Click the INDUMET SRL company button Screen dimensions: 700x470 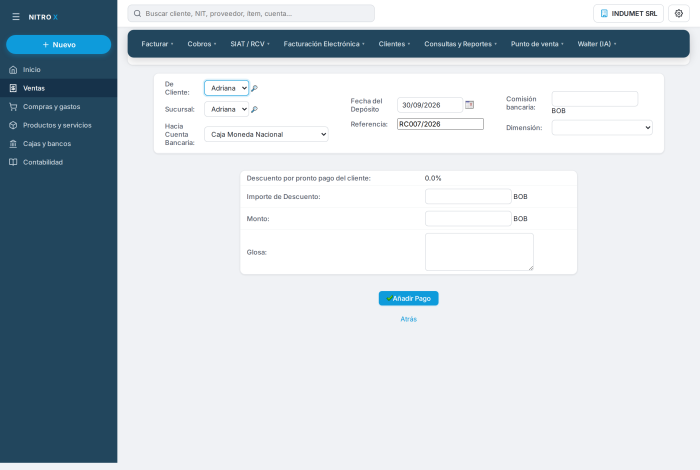coord(628,13)
